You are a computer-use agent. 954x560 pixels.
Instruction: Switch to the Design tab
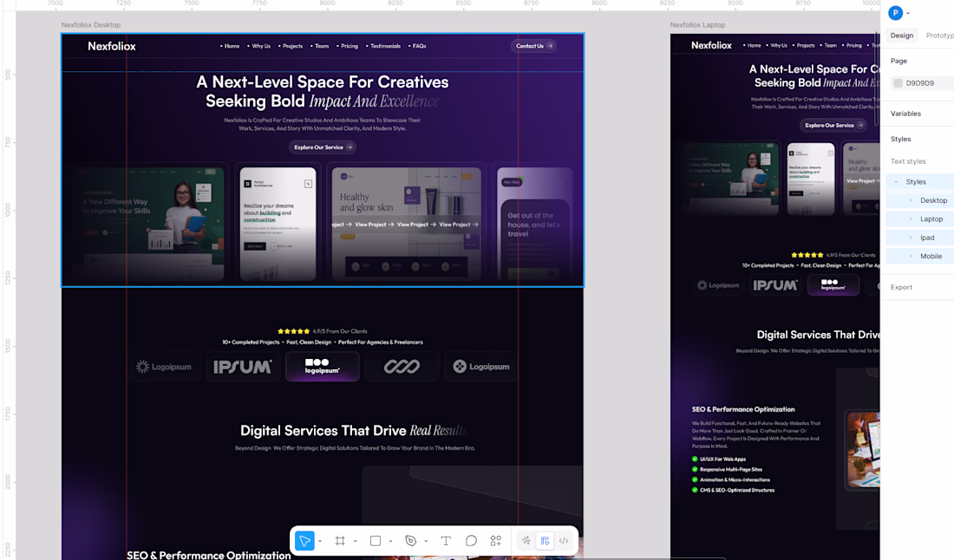point(902,36)
